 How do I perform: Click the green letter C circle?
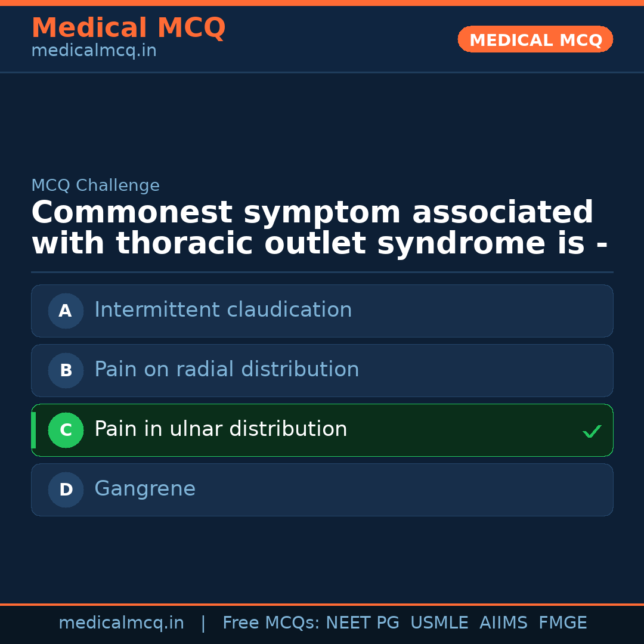pyautogui.click(x=66, y=430)
